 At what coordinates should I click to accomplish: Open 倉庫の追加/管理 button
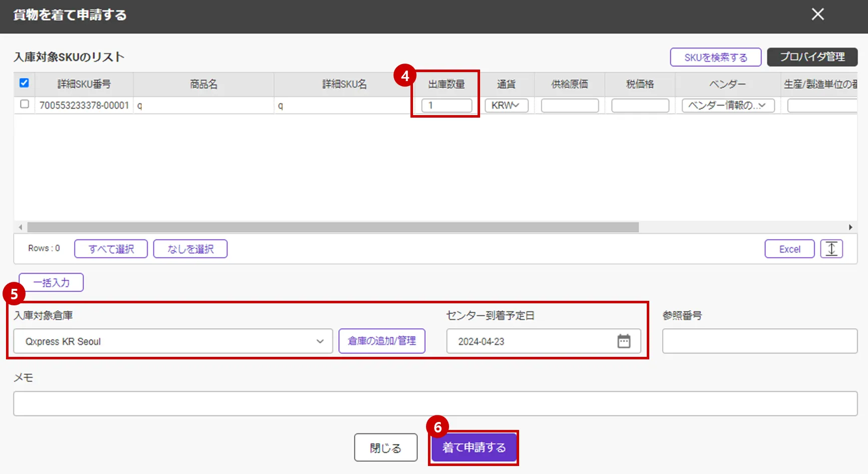(382, 341)
